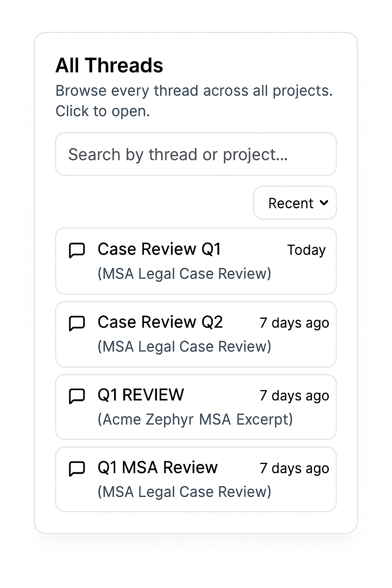This screenshot has width=392, height=588.
Task: Click the Today timestamp on Case Review Q1
Action: [306, 250]
